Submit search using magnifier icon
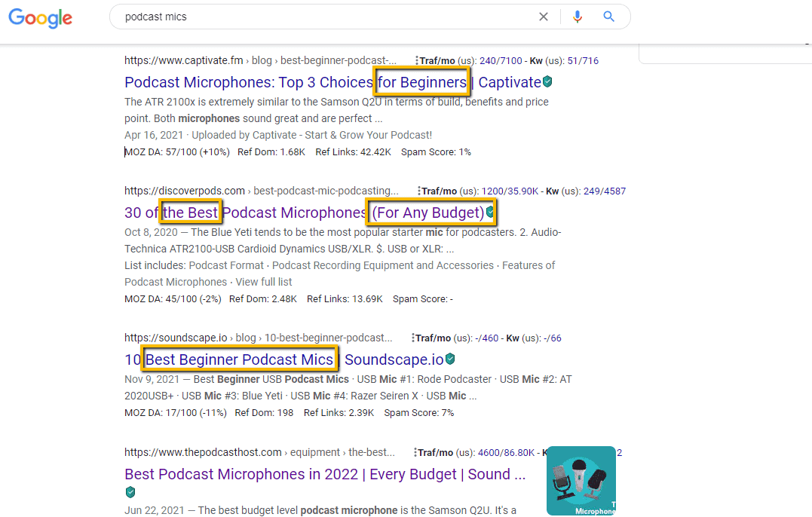The width and height of the screenshot is (812, 517). [609, 17]
